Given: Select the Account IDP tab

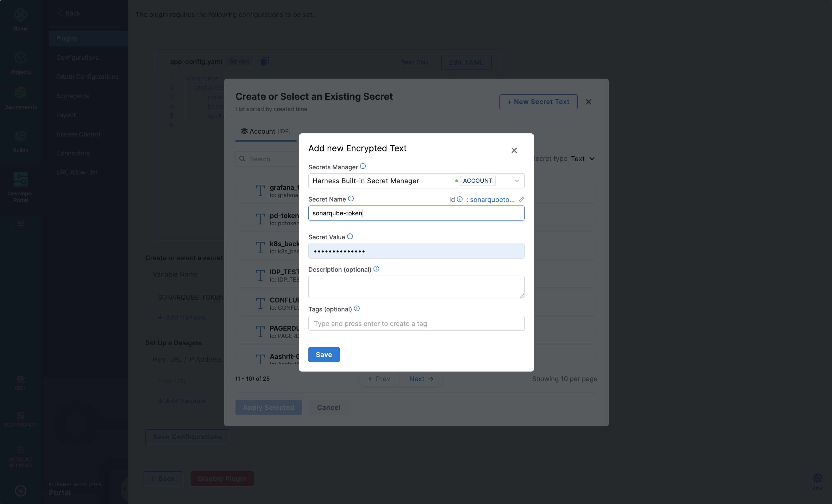Looking at the screenshot, I should [266, 131].
